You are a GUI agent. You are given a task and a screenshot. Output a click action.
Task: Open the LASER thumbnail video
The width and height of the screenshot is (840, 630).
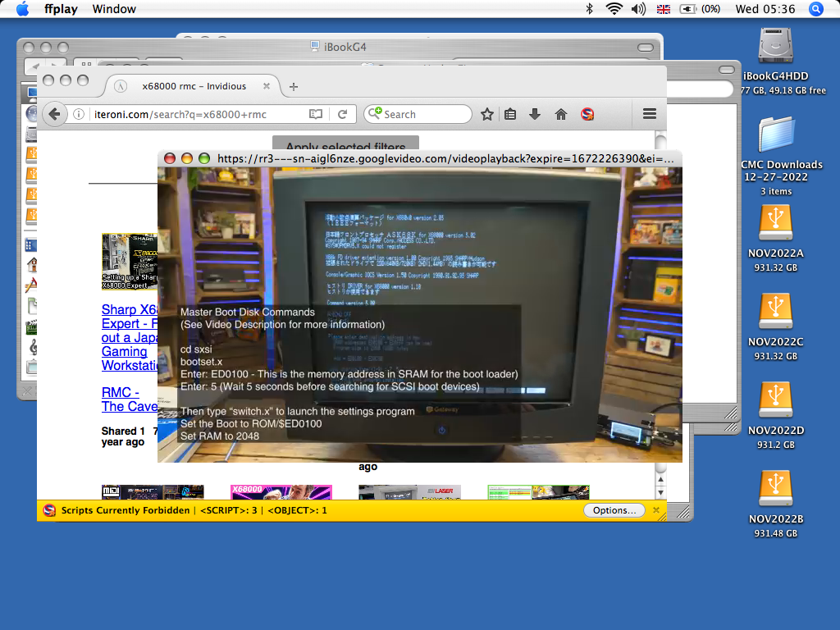pyautogui.click(x=410, y=492)
